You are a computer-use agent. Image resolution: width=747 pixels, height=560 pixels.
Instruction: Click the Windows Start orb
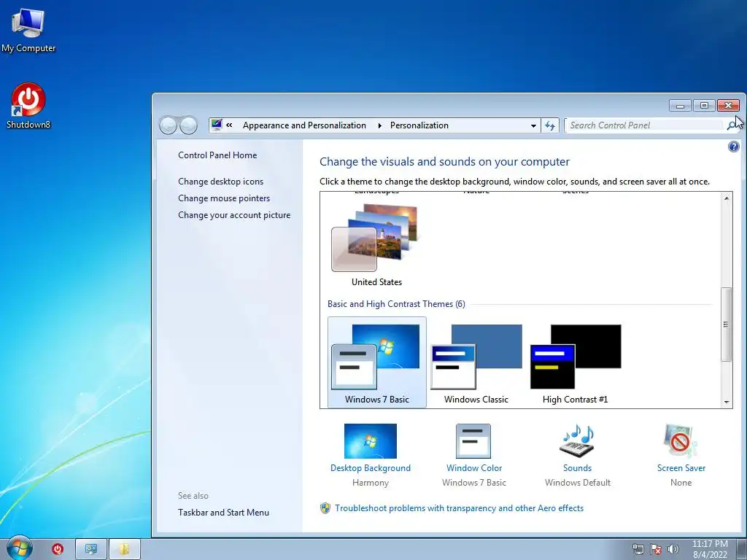(19, 548)
